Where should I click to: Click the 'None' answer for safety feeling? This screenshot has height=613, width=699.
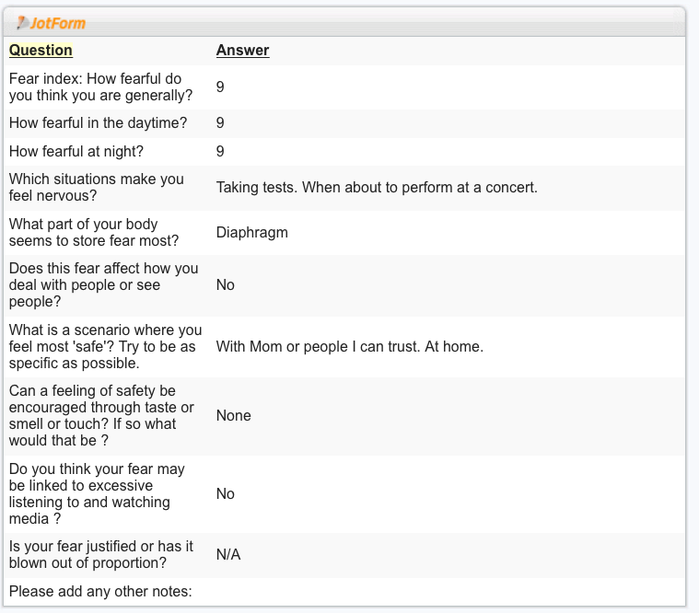[x=234, y=416]
